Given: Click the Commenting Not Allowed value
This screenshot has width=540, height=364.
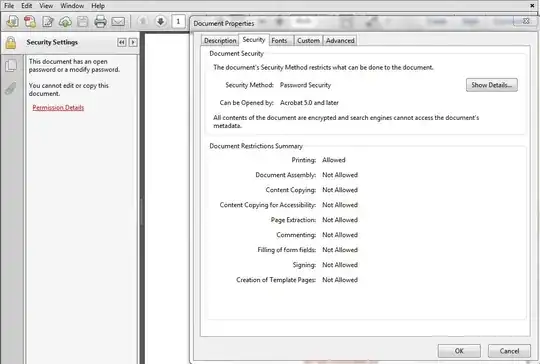Looking at the screenshot, I should [x=340, y=235].
